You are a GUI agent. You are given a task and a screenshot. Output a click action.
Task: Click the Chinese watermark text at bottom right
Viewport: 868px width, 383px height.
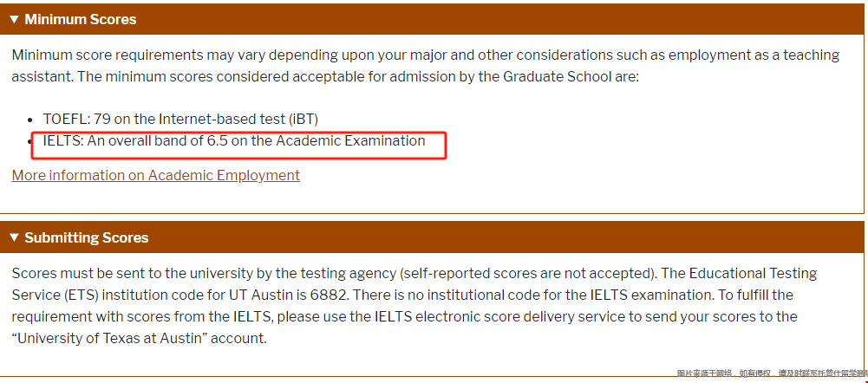(x=772, y=373)
